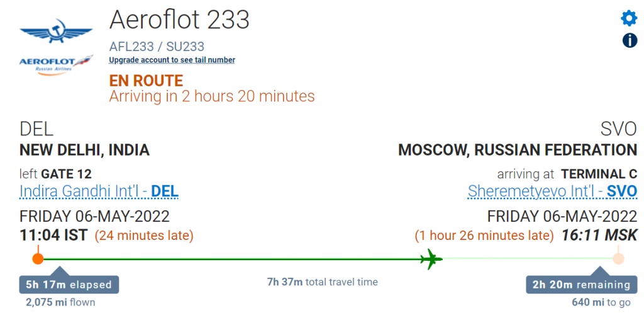This screenshot has width=644, height=325.
Task: Click the 16:11 MSK arrival time
Action: point(599,236)
